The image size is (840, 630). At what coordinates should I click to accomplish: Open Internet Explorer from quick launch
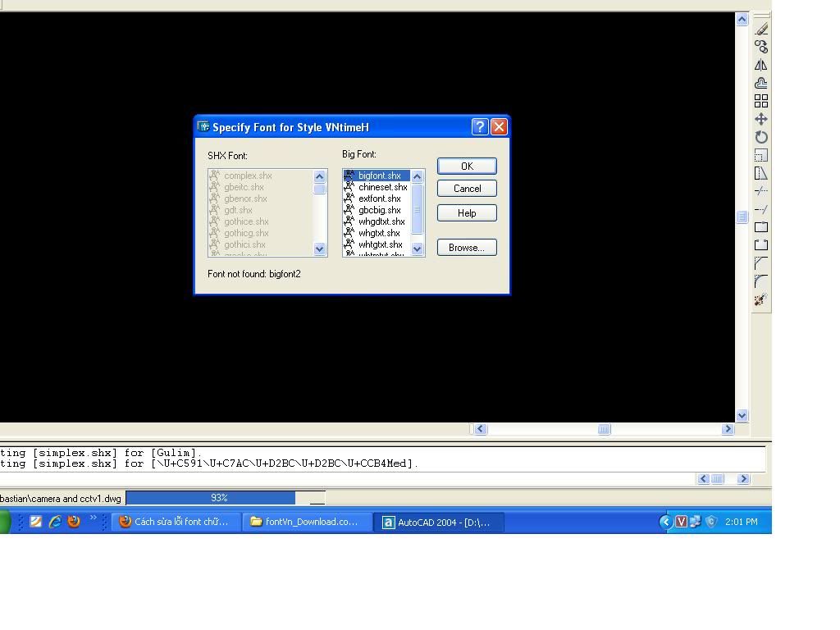tap(55, 521)
